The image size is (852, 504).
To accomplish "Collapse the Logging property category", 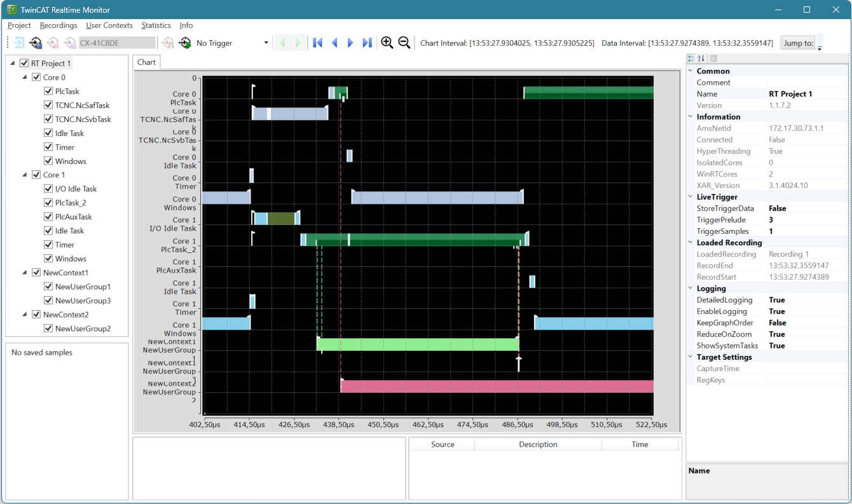I will point(691,289).
